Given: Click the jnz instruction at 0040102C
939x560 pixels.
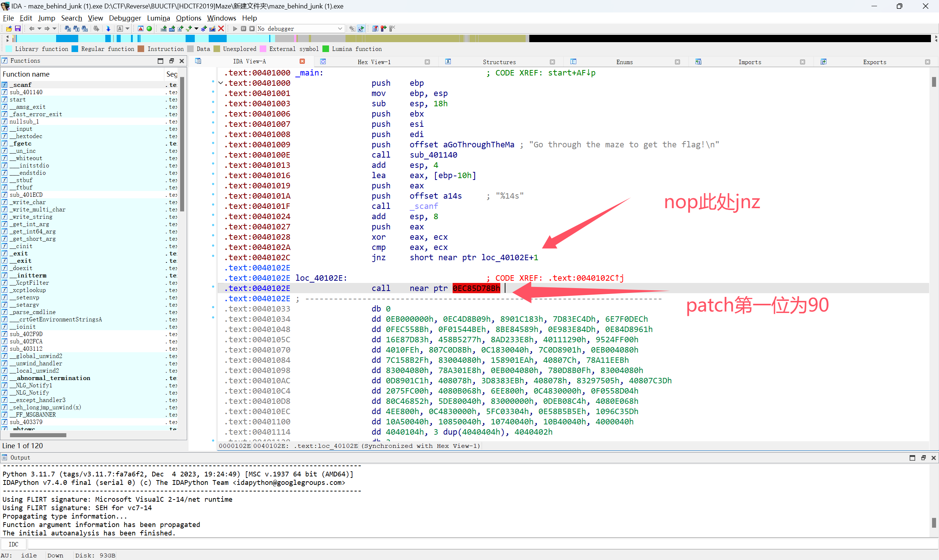Looking at the screenshot, I should click(x=378, y=258).
